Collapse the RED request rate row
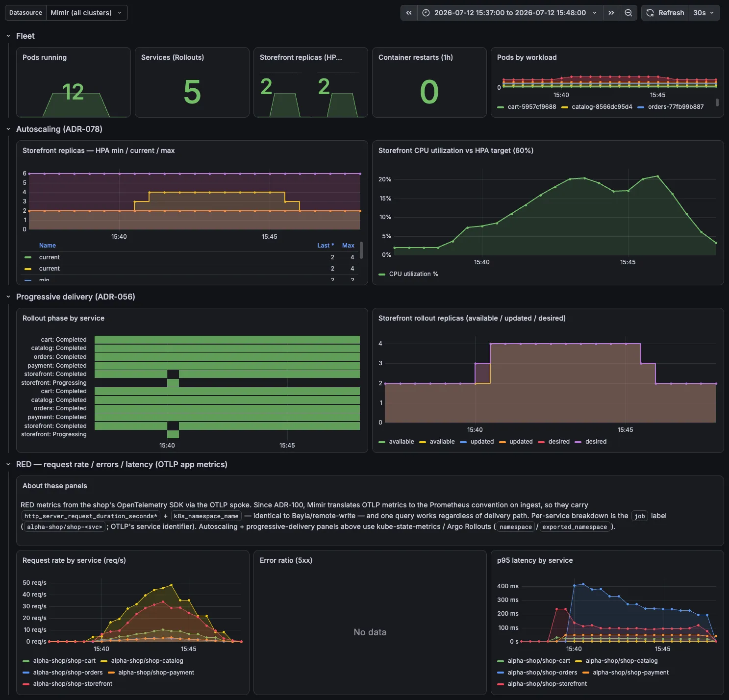This screenshot has width=729, height=700. coord(8,464)
